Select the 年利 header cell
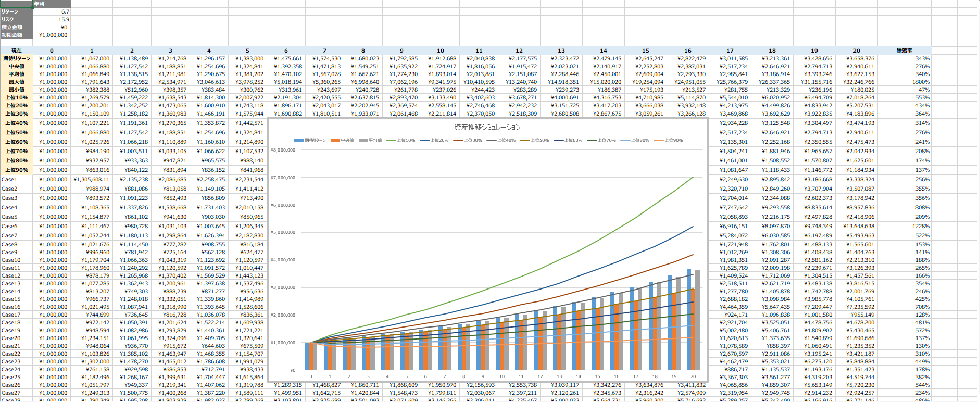The width and height of the screenshot is (980, 402). pos(52,4)
